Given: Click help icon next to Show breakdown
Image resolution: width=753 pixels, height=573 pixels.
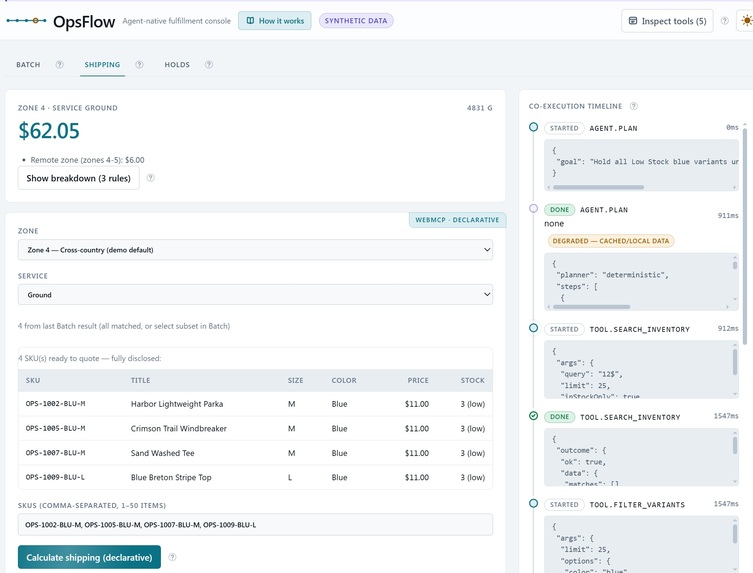Looking at the screenshot, I should [150, 178].
